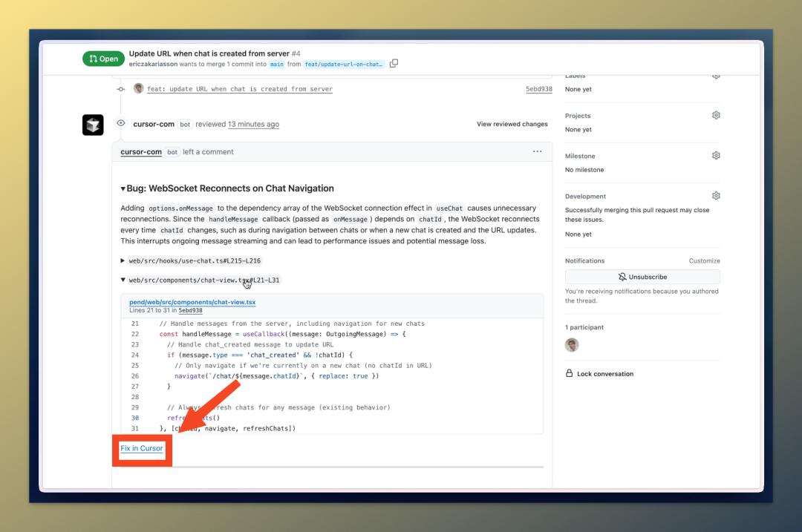Viewport: 802px width, 532px height.
Task: Click Customize in Notifications
Action: 704,260
